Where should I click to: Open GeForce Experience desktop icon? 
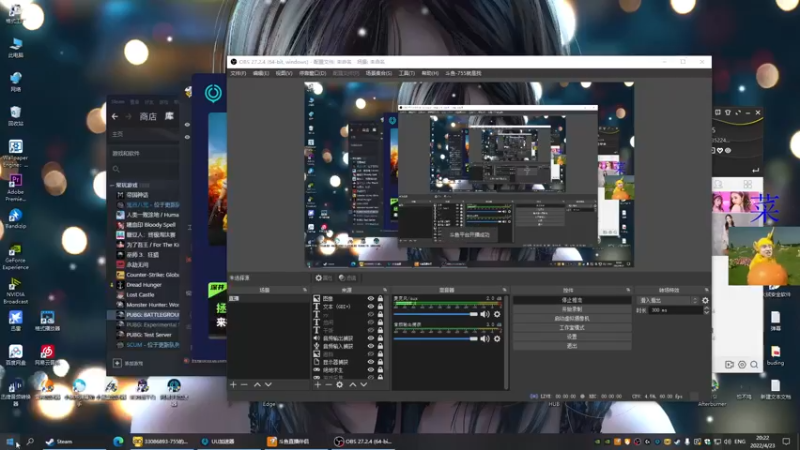point(15,256)
